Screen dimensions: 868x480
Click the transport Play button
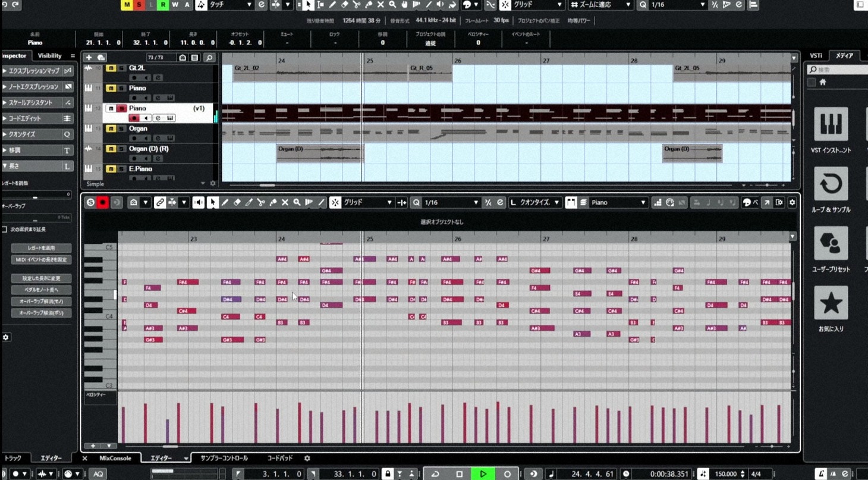click(x=483, y=473)
